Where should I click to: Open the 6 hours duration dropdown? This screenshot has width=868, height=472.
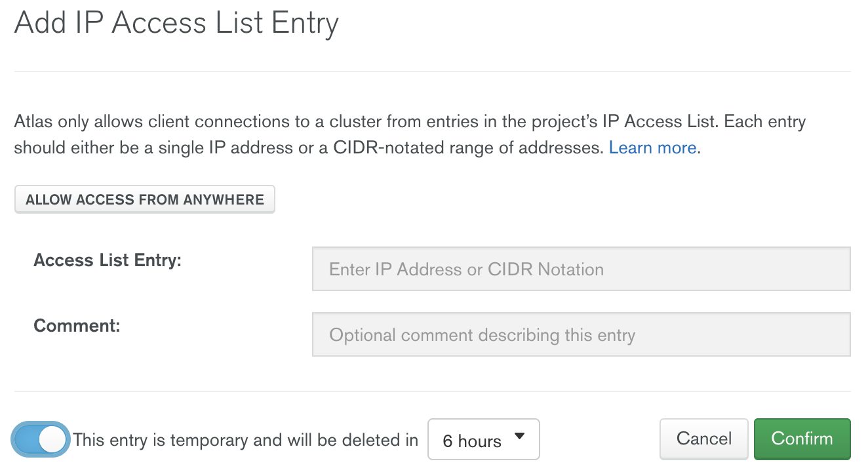point(484,439)
